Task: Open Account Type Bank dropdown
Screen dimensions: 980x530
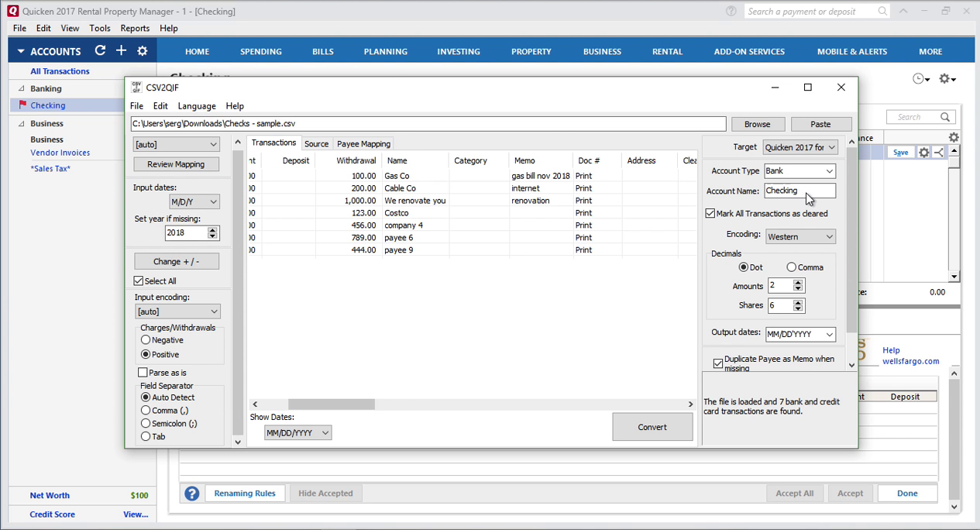Action: (x=799, y=170)
